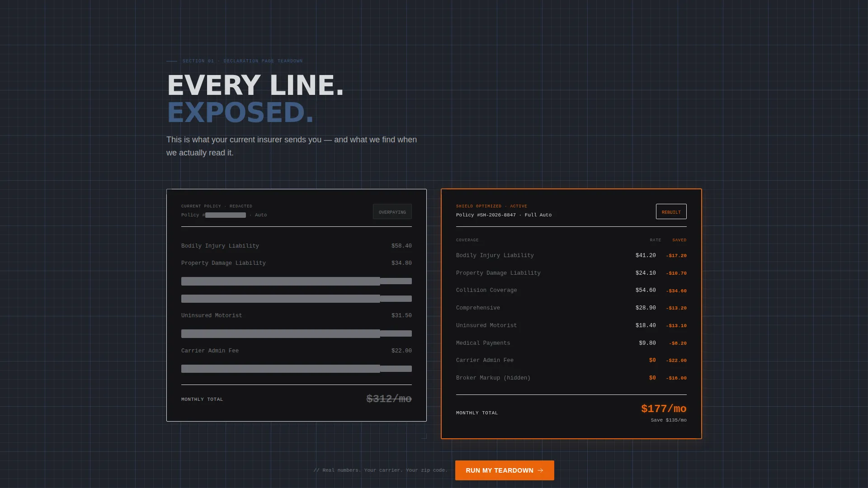Click the -$10.70 saved amount
This screenshot has width=868, height=488.
(676, 273)
